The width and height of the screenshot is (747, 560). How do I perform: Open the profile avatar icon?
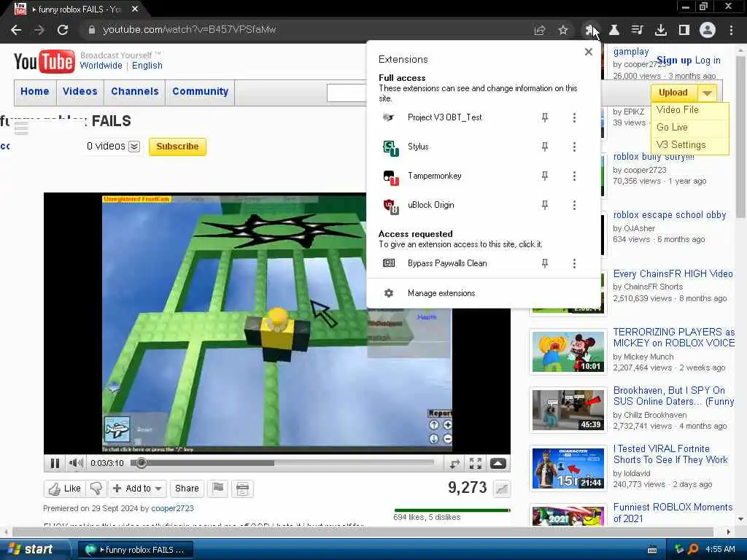pos(708,30)
